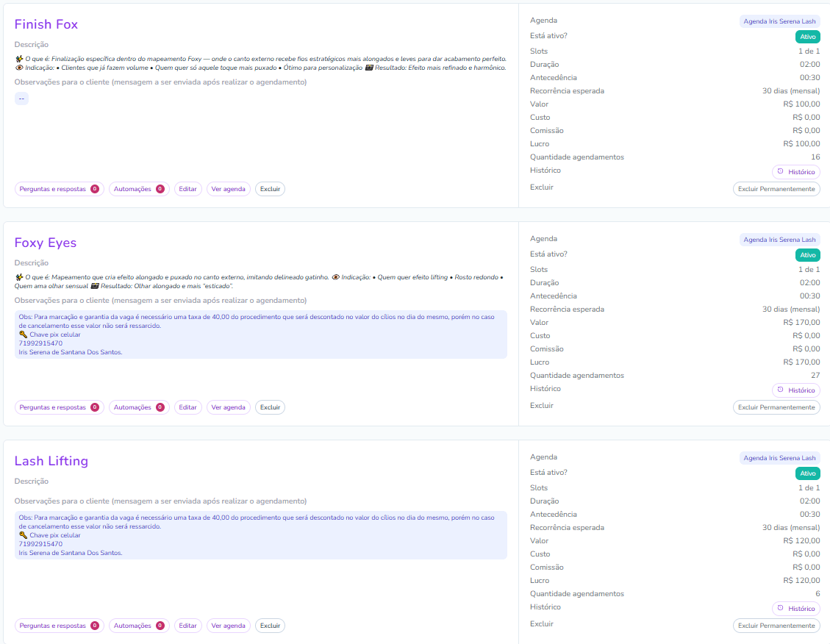Click the Foxy Eyes client observation message box

coord(260,334)
